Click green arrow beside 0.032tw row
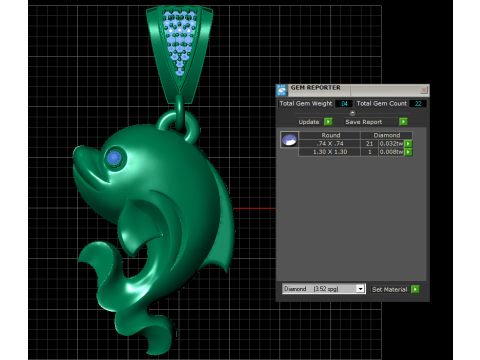 (x=408, y=144)
